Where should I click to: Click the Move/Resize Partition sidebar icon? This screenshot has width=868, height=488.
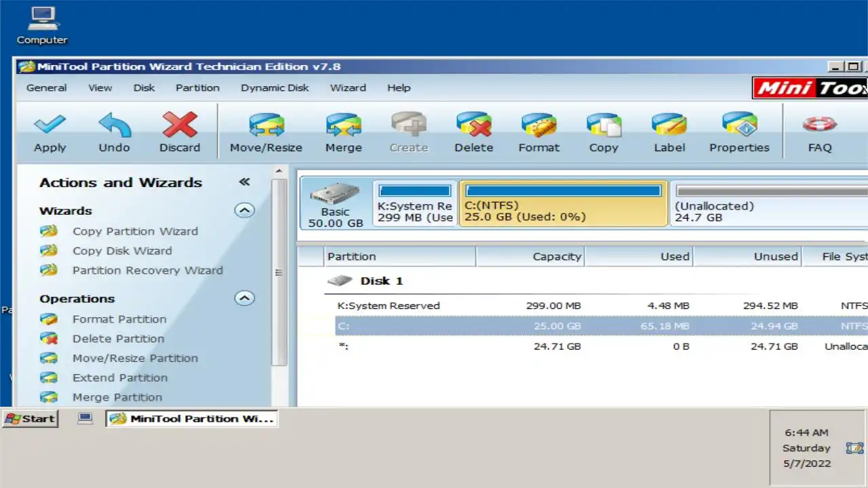48,359
